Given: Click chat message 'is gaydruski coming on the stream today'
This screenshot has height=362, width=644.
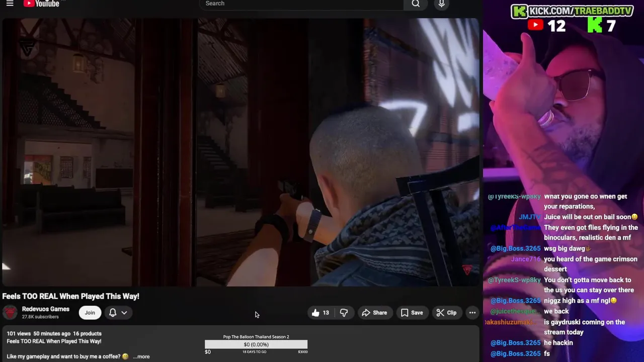Looking at the screenshot, I should [x=584, y=327].
